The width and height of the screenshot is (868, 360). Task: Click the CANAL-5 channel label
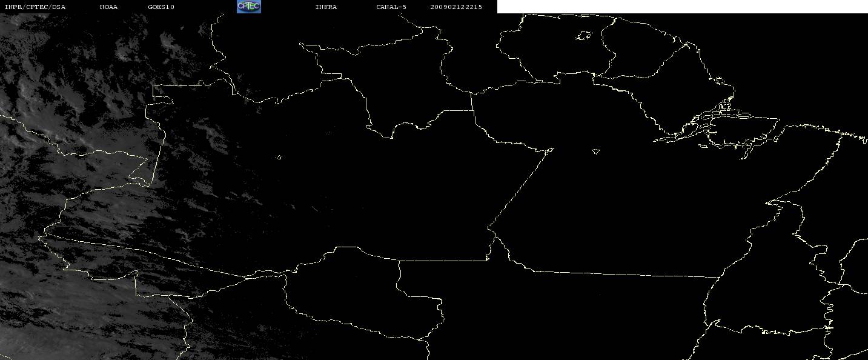click(x=391, y=7)
